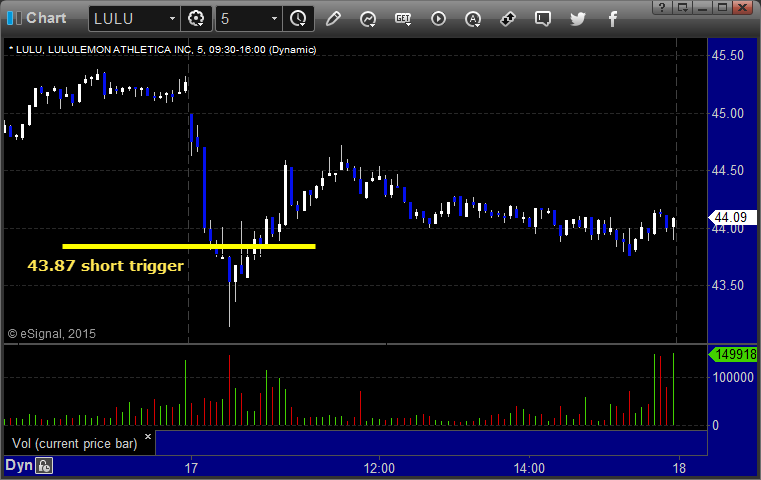761x480 pixels.
Task: Click the bar replay play icon
Action: 438,19
